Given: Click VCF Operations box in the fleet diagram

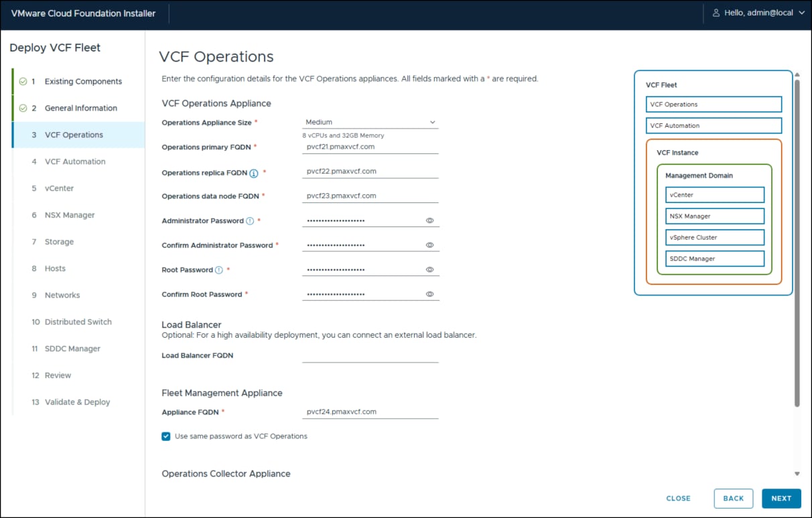Looking at the screenshot, I should click(714, 105).
